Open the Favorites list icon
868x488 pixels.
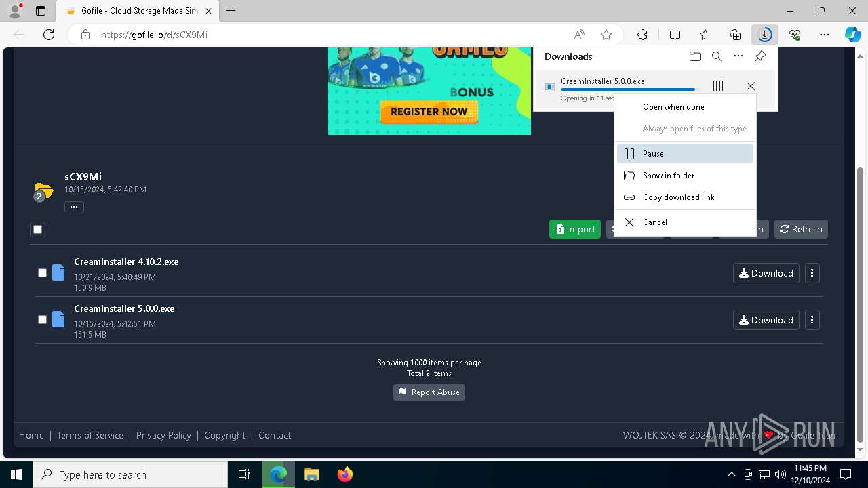[x=705, y=35]
